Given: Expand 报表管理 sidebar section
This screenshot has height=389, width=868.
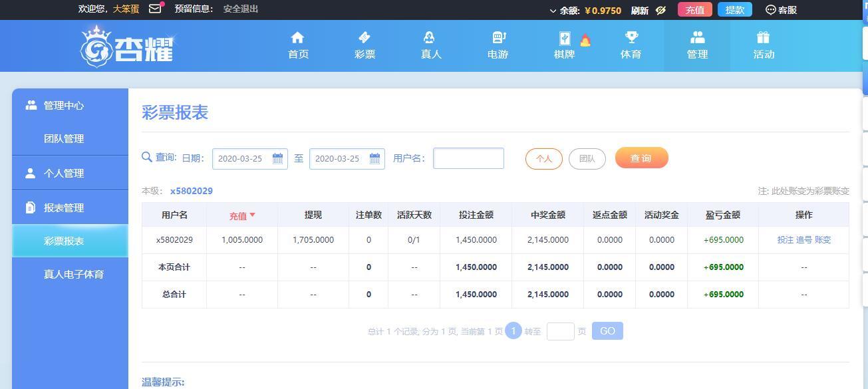Looking at the screenshot, I should click(x=70, y=207).
